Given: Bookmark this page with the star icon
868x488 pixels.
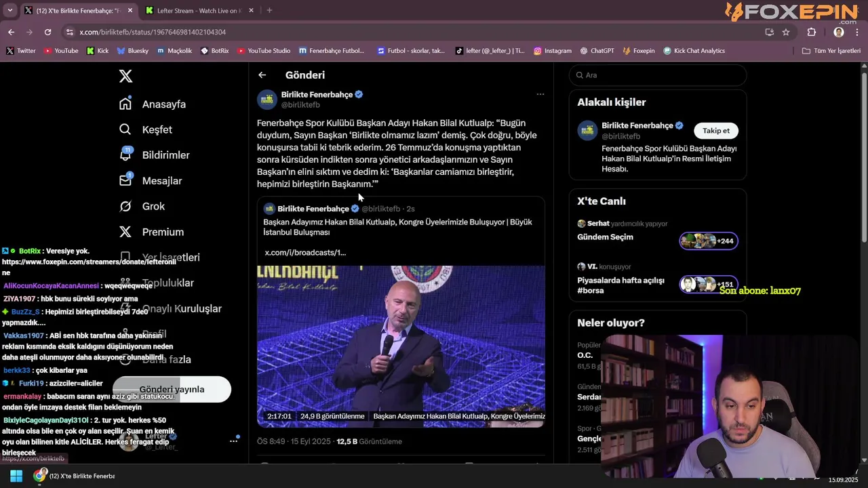Looking at the screenshot, I should click(786, 32).
